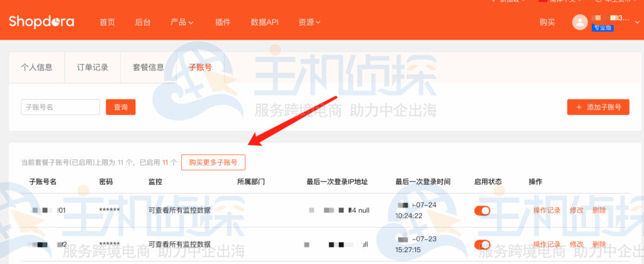Click the 启用状态 column header
Image resolution: width=644 pixels, height=264 pixels.
point(488,182)
